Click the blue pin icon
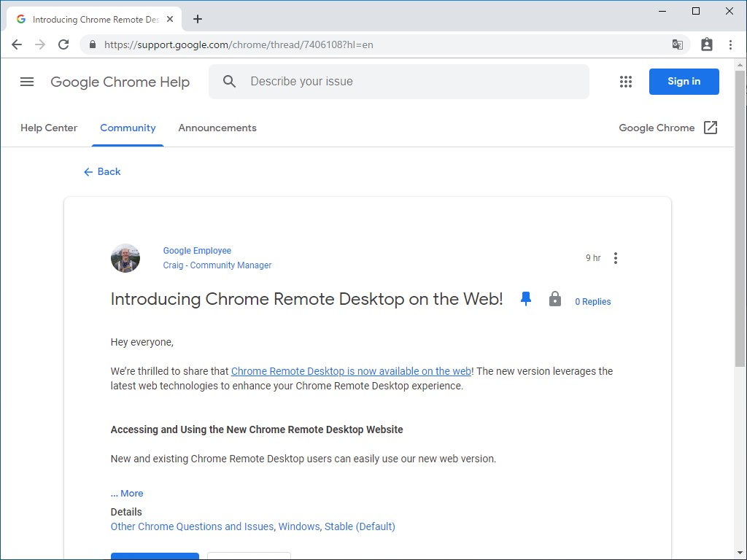The width and height of the screenshot is (747, 560). coord(526,299)
